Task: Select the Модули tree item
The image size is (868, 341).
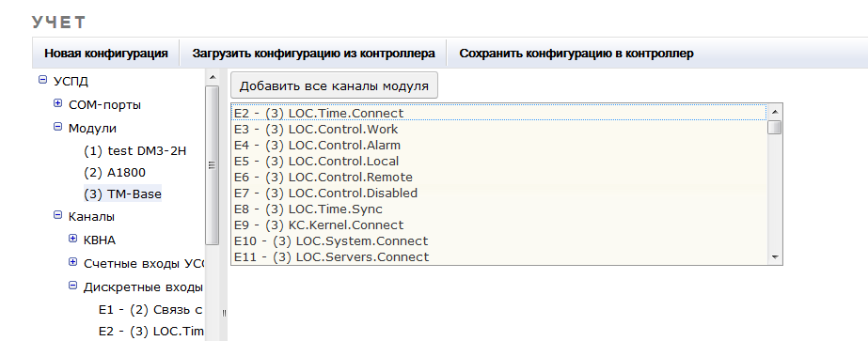Action: click(92, 128)
